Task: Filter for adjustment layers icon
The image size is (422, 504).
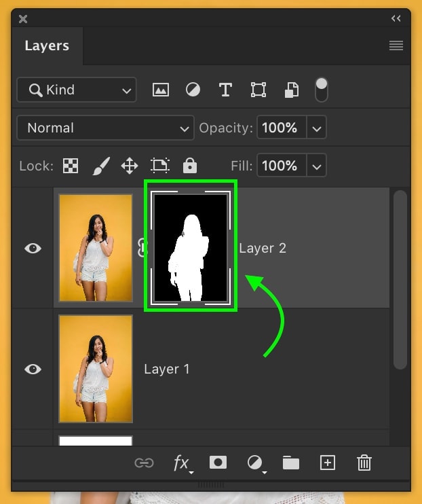Action: 193,90
